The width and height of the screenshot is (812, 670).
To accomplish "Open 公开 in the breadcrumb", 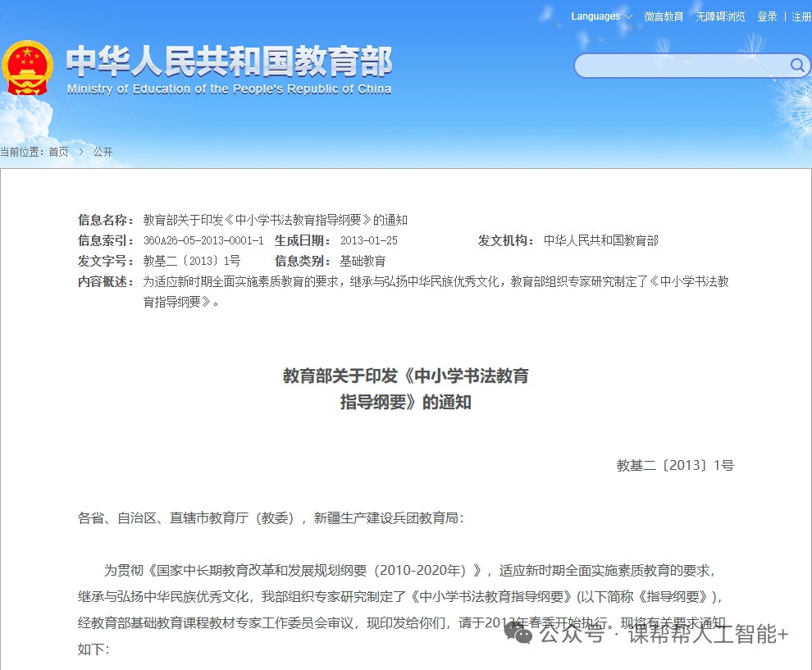I will [x=103, y=152].
